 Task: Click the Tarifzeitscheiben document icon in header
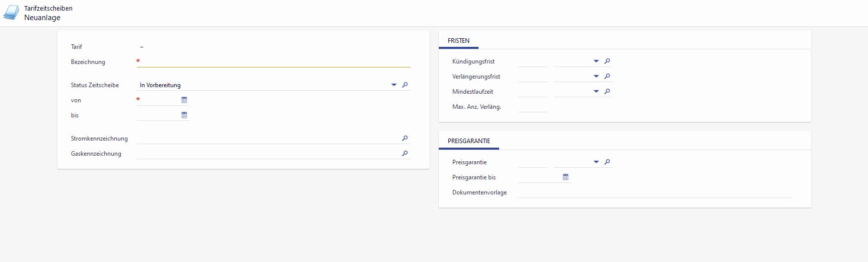11,13
